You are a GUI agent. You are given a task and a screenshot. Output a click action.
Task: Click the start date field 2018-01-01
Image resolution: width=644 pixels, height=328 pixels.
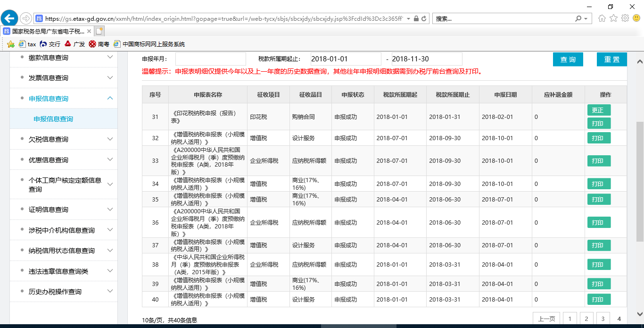coord(346,59)
